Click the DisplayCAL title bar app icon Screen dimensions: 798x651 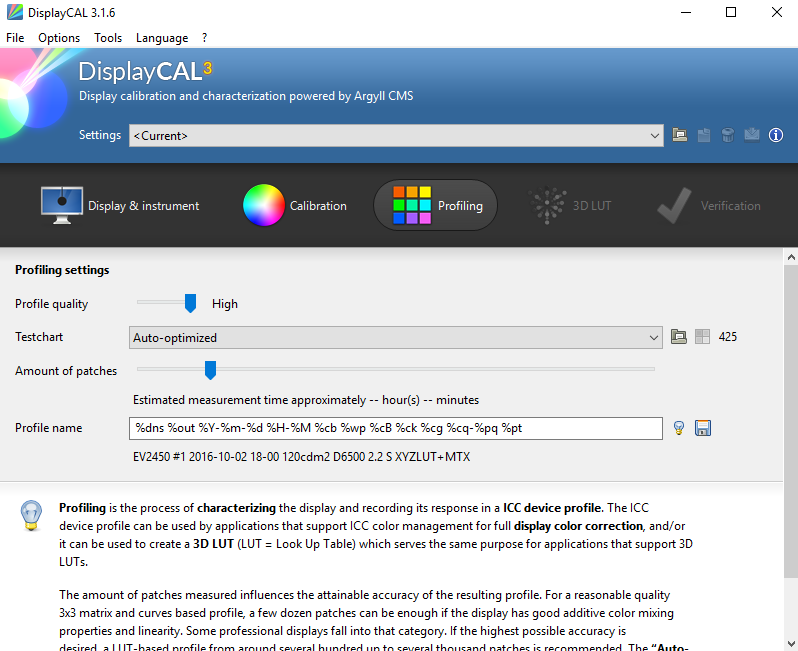(x=15, y=12)
